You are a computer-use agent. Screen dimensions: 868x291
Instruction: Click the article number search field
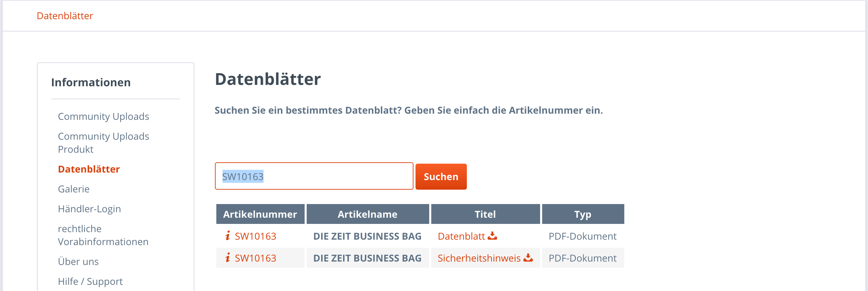pyautogui.click(x=314, y=176)
